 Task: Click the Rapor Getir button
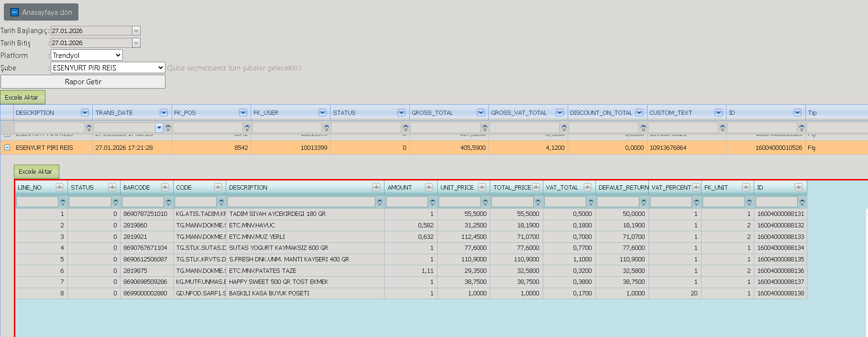coord(83,82)
